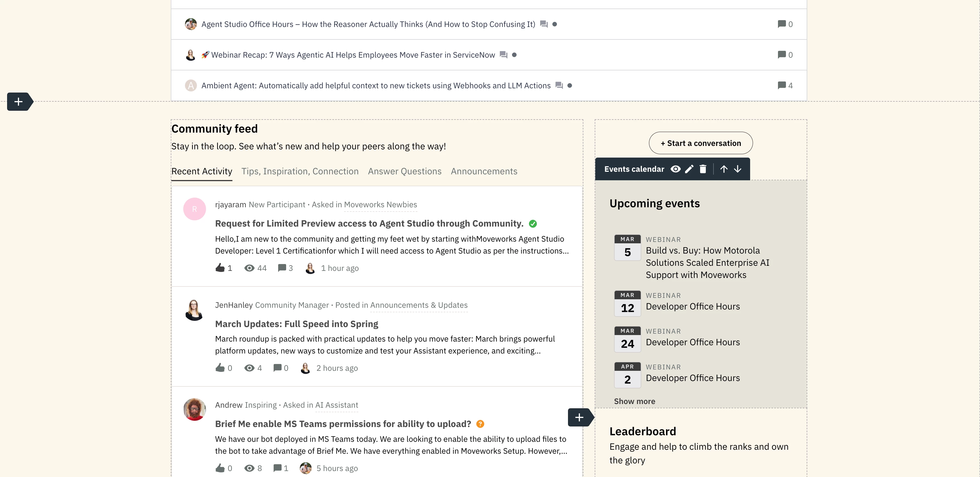Open Moveworks Newbies category link
Viewport: 980px width, 477px height.
point(380,205)
